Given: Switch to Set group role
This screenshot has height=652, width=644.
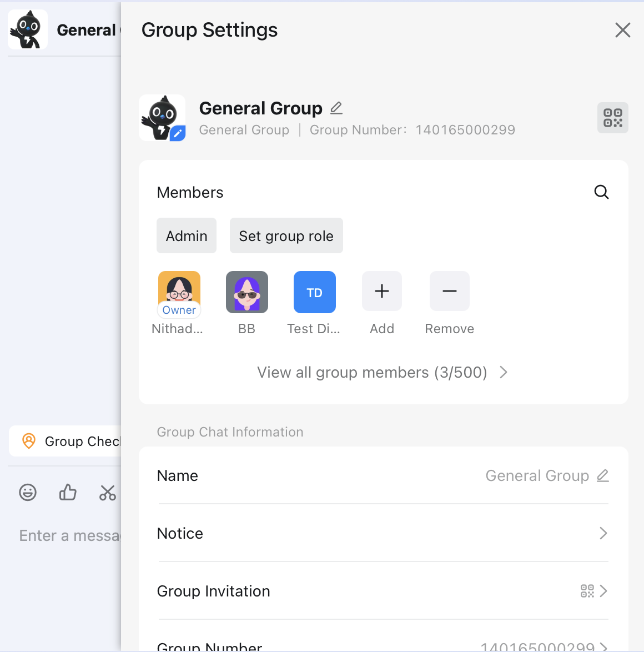Looking at the screenshot, I should click(286, 235).
